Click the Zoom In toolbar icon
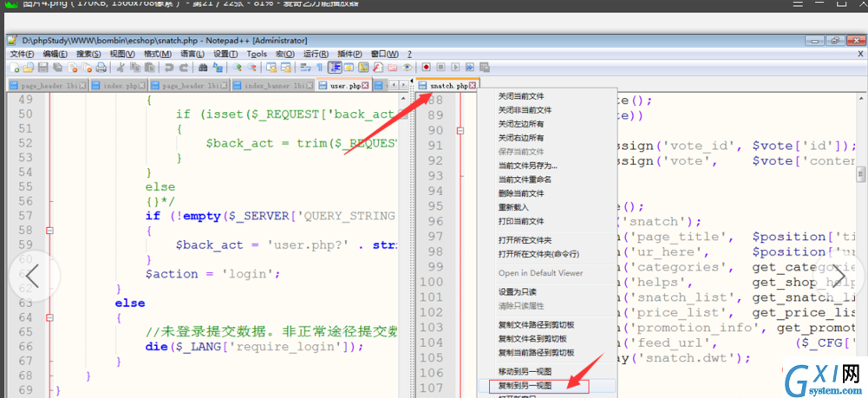 pos(237,68)
